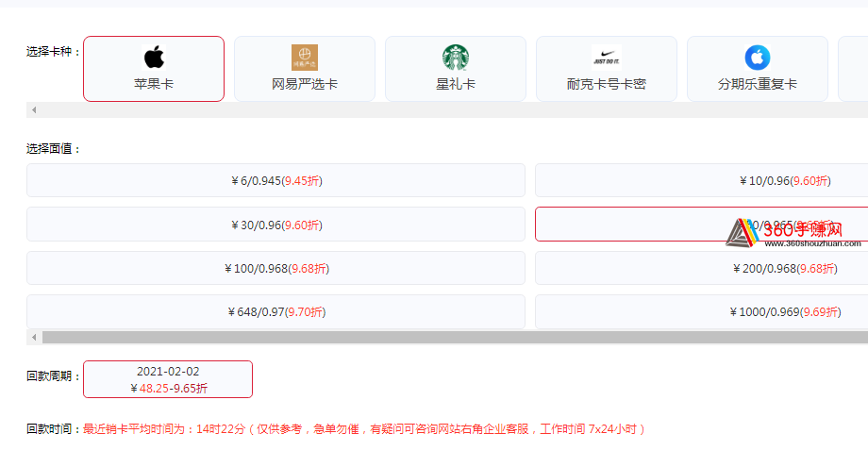
Task: Click the red 最近销卡平均时间 notice text
Action: 363,429
